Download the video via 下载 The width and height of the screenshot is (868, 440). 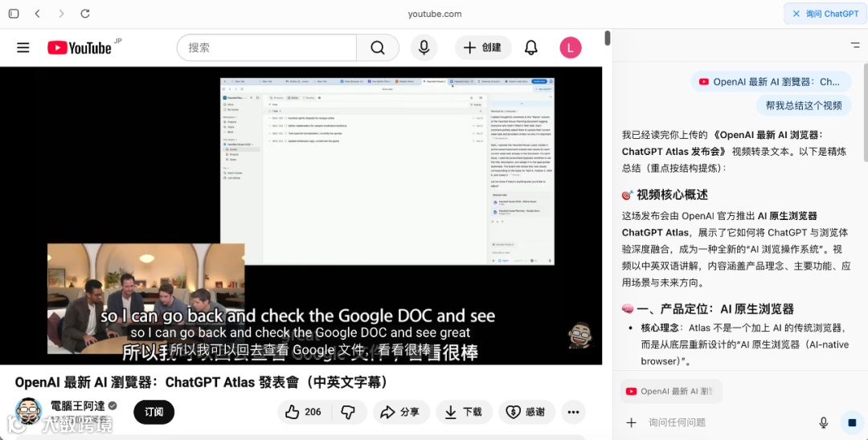[x=464, y=412]
